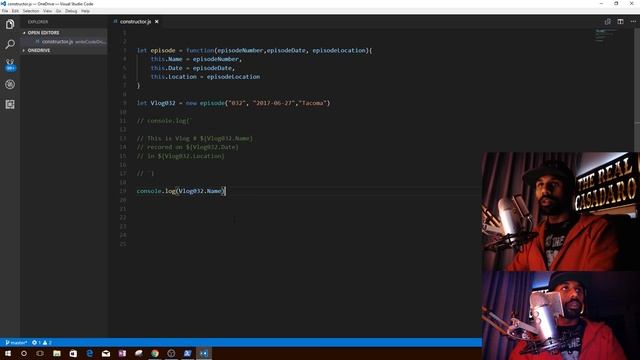Click the 'this.Name = episodeNumber,' code line
640x360 pixels.
click(196, 59)
